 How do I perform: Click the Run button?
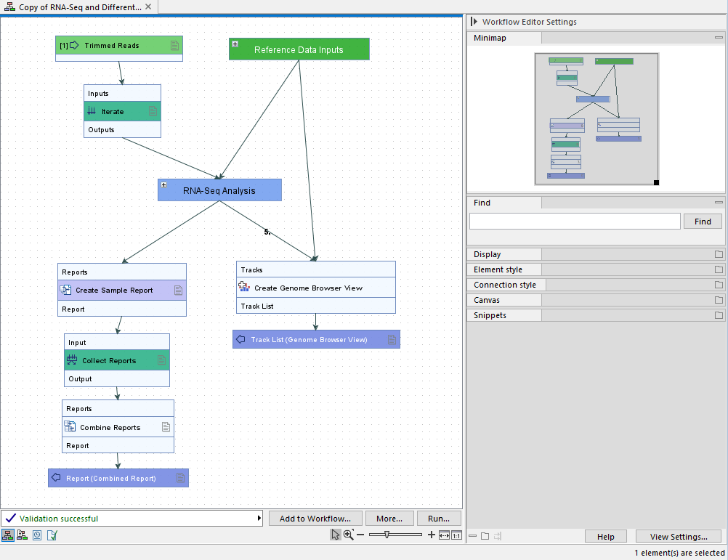coord(439,518)
